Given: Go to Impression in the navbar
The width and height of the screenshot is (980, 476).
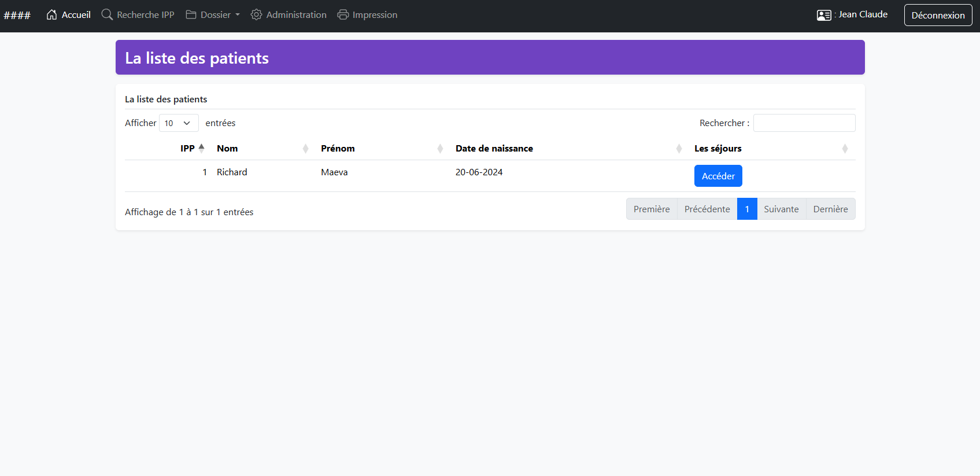Looking at the screenshot, I should 374,15.
